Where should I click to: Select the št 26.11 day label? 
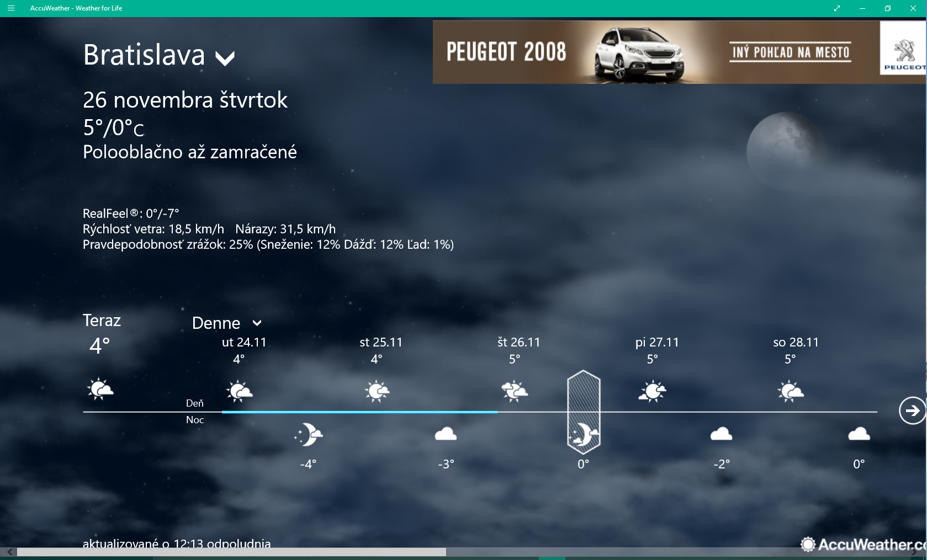[518, 343]
